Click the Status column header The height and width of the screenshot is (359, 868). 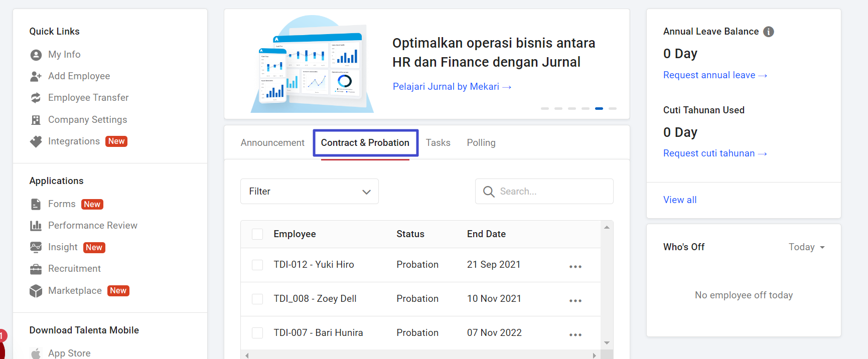[410, 234]
